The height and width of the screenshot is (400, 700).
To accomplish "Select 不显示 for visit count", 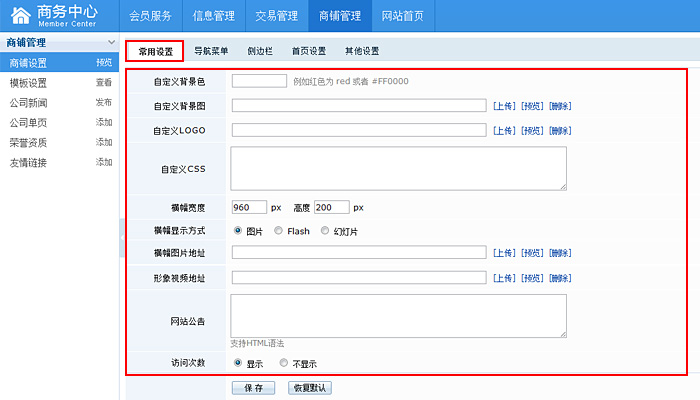I will 284,363.
